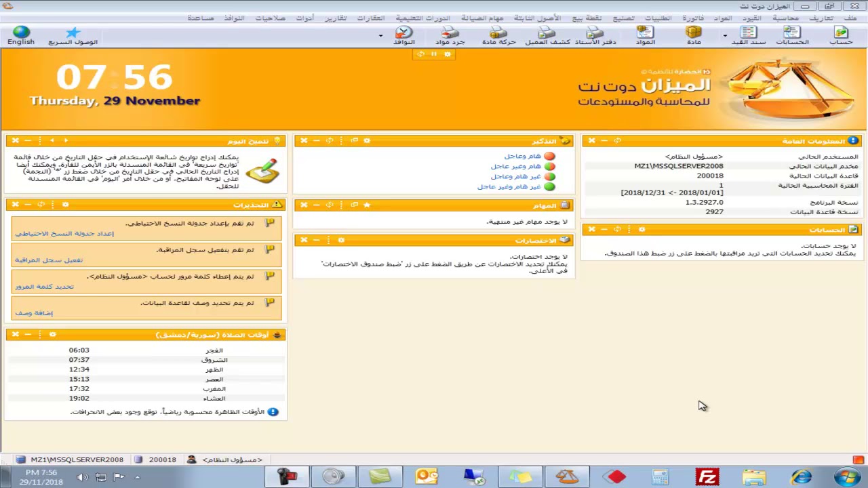
Task: Open the دفتر الأستاذ (Ledger) toolbar icon
Action: click(595, 35)
